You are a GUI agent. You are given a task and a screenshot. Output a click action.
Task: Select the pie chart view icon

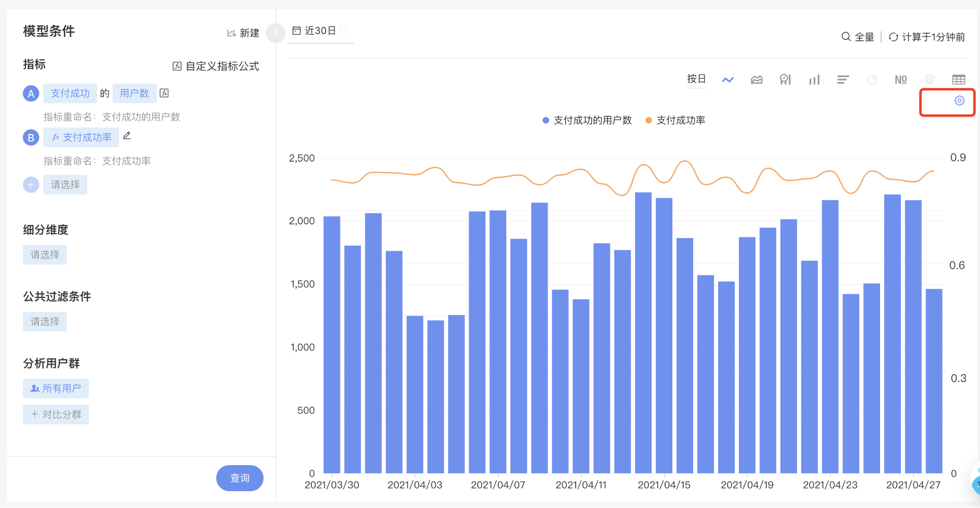pyautogui.click(x=872, y=80)
